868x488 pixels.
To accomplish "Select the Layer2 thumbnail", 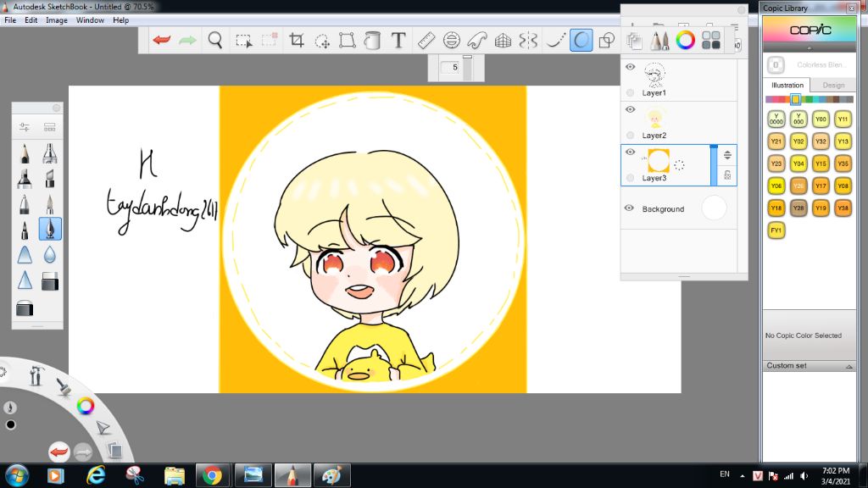I will tap(655, 119).
